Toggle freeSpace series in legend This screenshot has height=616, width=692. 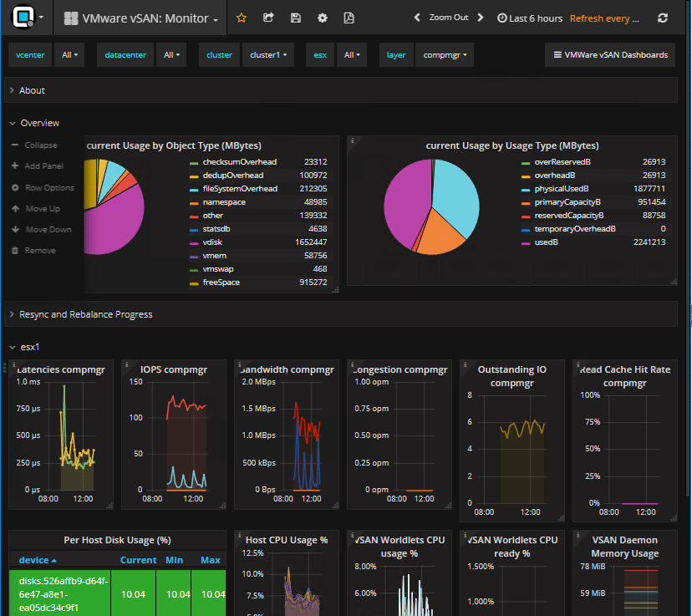[221, 283]
